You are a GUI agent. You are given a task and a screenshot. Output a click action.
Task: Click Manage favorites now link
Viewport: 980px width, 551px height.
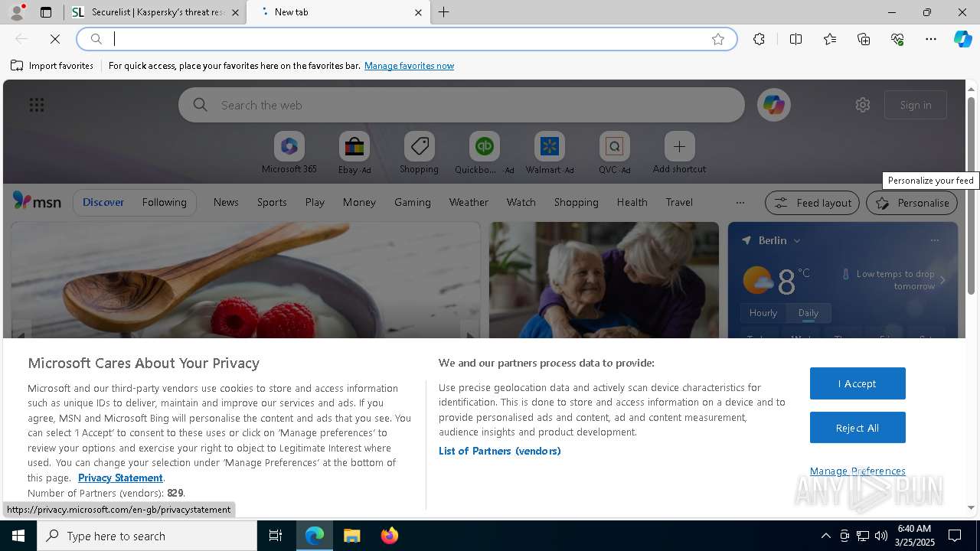tap(409, 66)
